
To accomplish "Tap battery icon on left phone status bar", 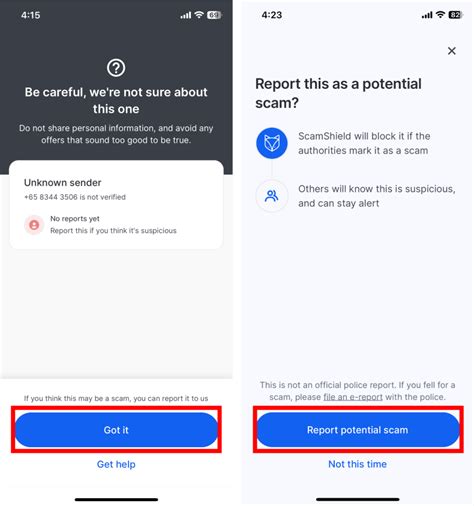I will 214,15.
